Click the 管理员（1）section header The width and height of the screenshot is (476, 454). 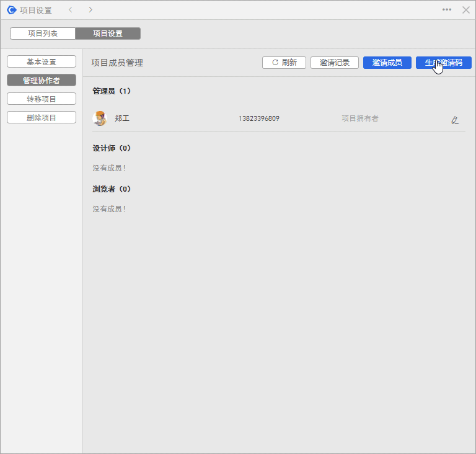(x=112, y=91)
